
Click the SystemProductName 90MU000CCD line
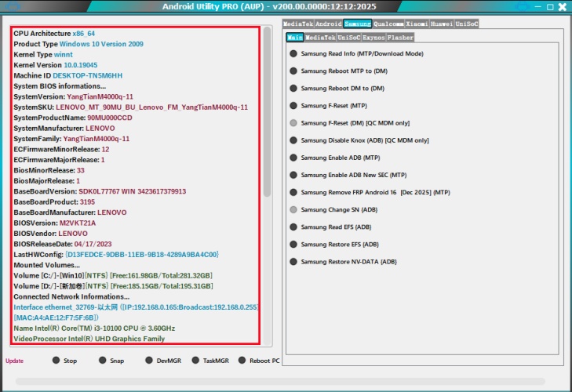point(73,118)
